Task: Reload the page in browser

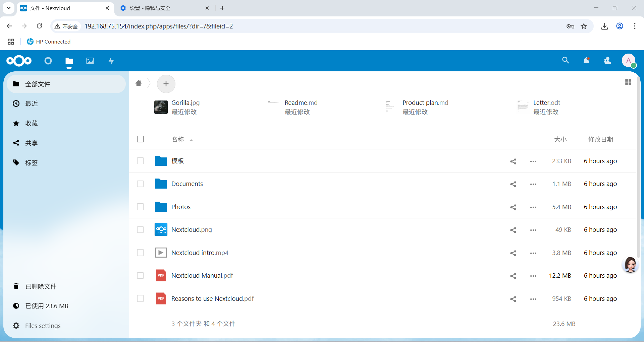Action: tap(40, 26)
